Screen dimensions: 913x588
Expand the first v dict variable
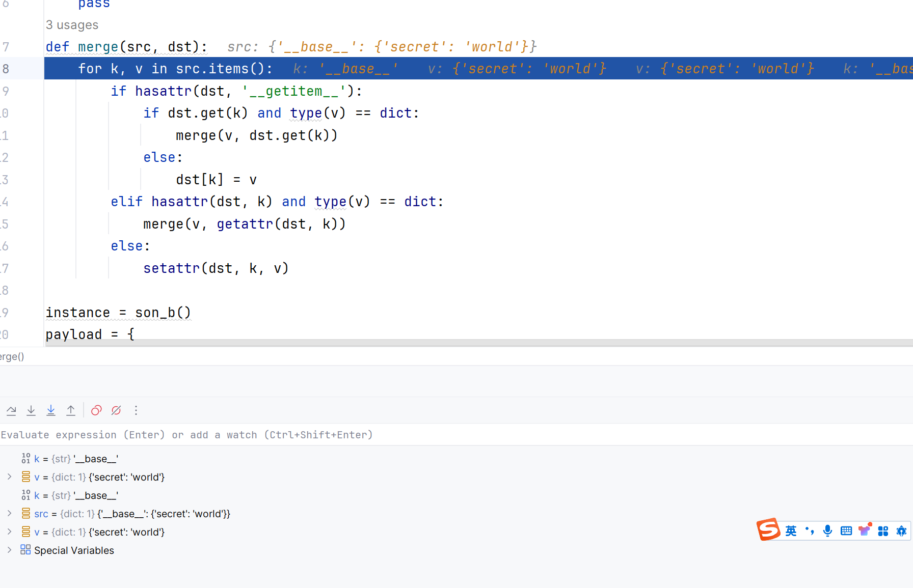[9, 477]
